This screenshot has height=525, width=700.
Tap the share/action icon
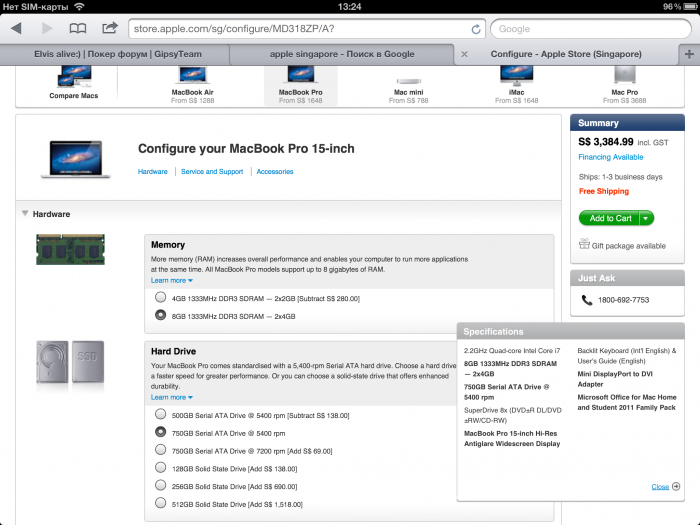109,28
